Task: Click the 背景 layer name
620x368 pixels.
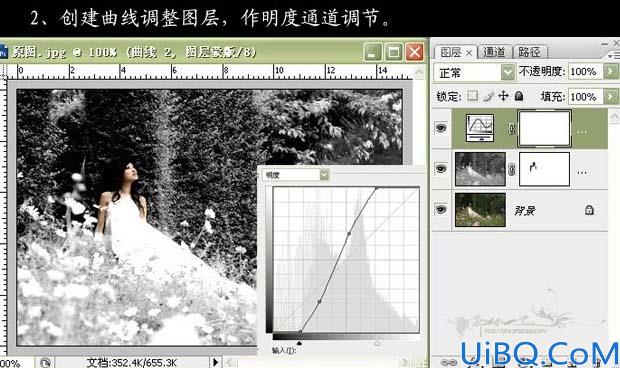Action: pyautogui.click(x=525, y=210)
